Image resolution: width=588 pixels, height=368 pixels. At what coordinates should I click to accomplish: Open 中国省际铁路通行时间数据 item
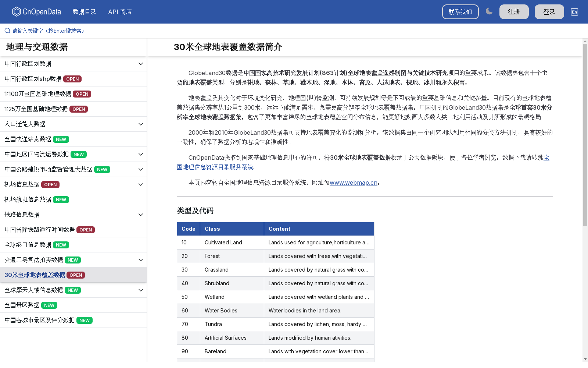coord(73,230)
